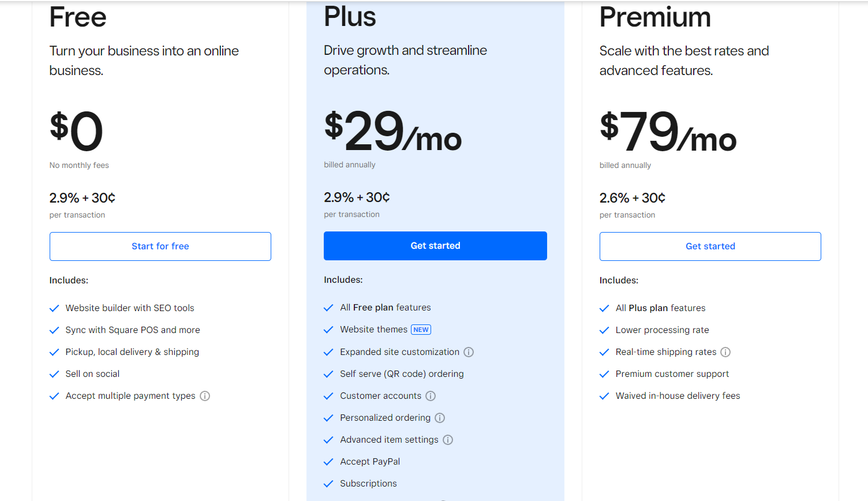
Task: Click the $29/mo price in Plus plan
Action: (x=393, y=131)
